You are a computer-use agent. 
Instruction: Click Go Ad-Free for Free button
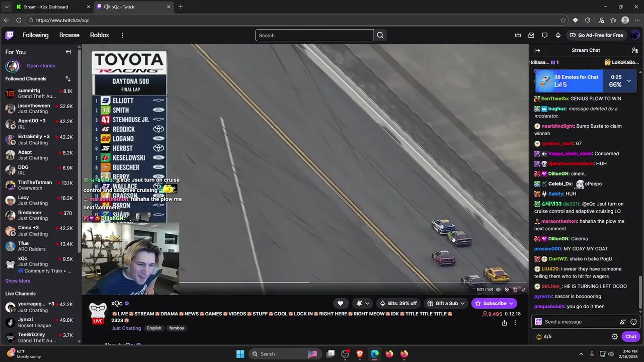(x=597, y=35)
